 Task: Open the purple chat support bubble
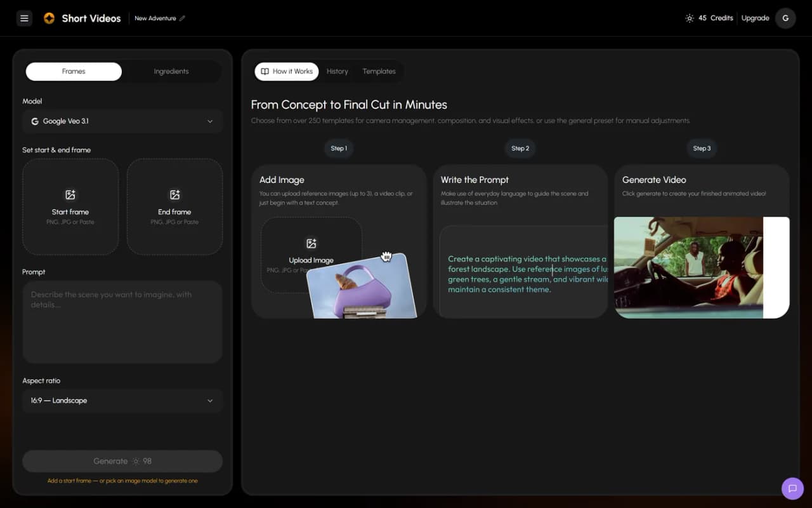coord(792,488)
